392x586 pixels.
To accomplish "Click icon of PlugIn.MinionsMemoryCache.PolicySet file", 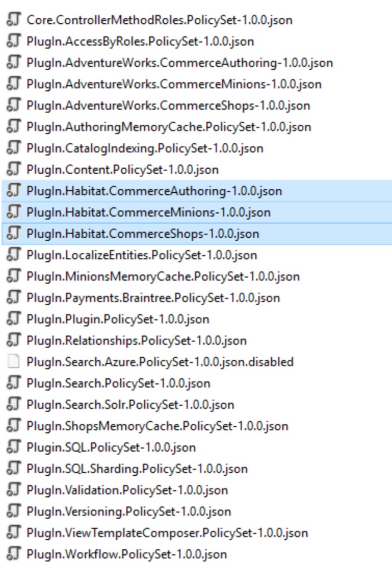I will (13, 276).
